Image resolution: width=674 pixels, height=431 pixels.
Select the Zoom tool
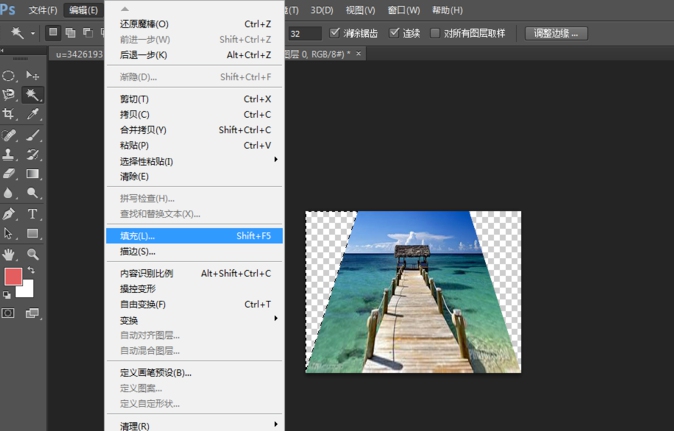[x=33, y=254]
